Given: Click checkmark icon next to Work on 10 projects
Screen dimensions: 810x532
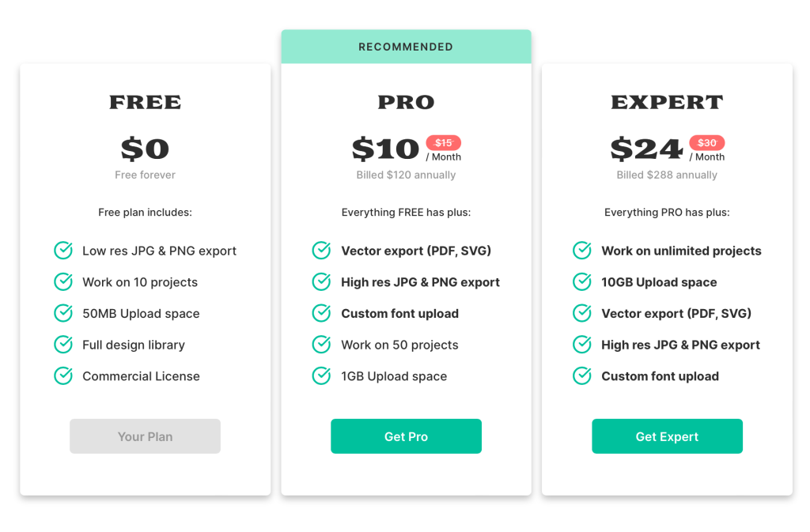Looking at the screenshot, I should coord(63,282).
